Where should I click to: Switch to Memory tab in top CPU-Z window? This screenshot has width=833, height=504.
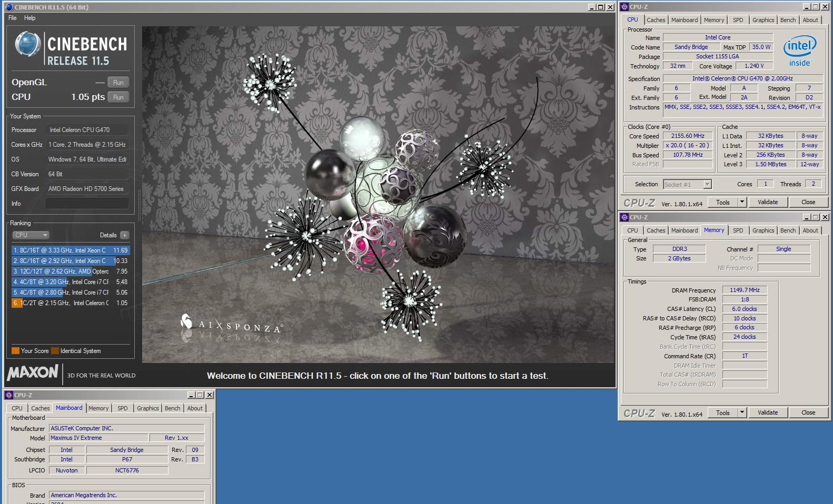point(714,20)
